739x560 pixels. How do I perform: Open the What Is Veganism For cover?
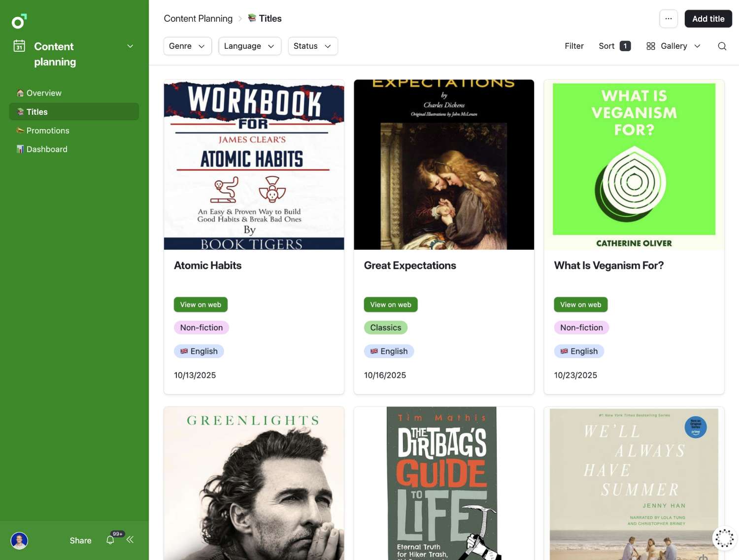tap(634, 165)
